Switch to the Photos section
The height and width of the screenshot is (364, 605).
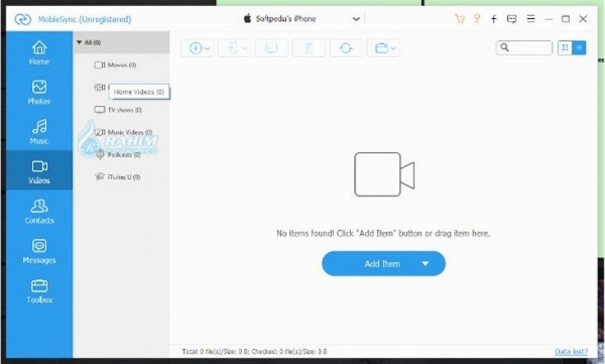point(39,92)
